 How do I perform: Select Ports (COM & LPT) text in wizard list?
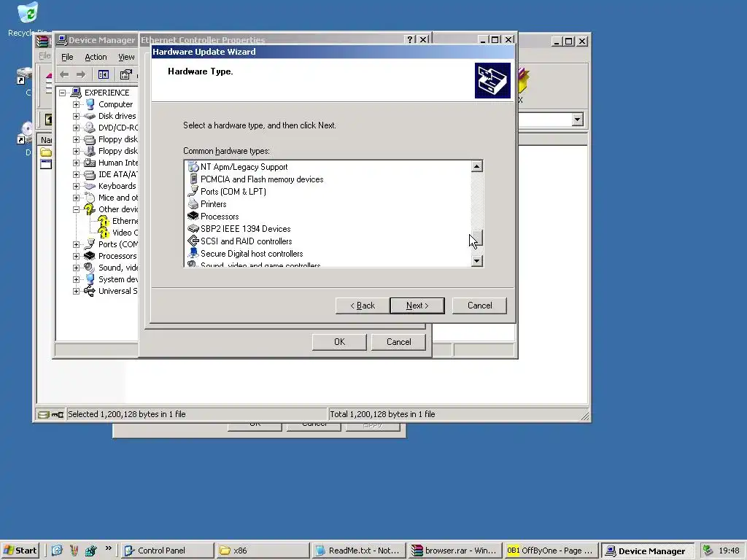point(233,192)
